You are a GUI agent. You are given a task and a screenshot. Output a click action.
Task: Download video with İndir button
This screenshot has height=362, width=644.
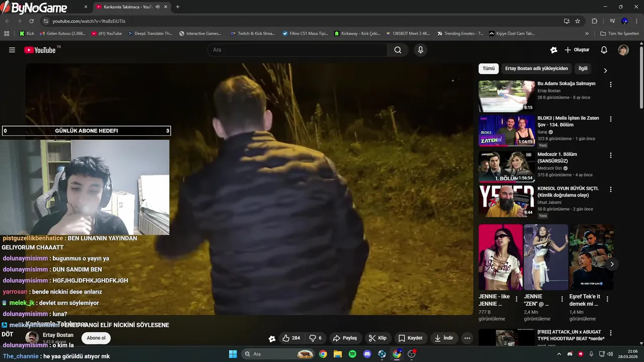[444, 338]
